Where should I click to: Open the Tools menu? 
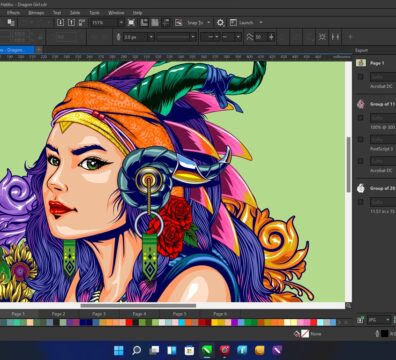point(94,13)
